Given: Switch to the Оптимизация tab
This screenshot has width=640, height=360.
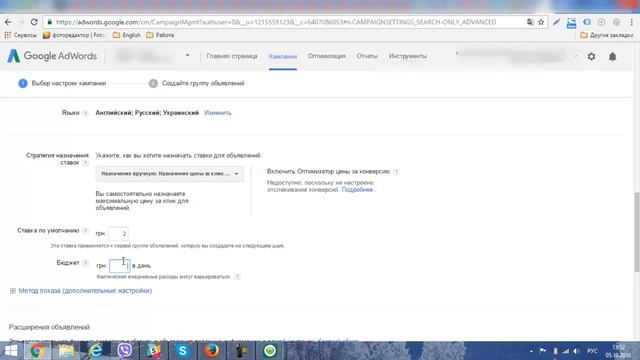Looking at the screenshot, I should [x=327, y=56].
